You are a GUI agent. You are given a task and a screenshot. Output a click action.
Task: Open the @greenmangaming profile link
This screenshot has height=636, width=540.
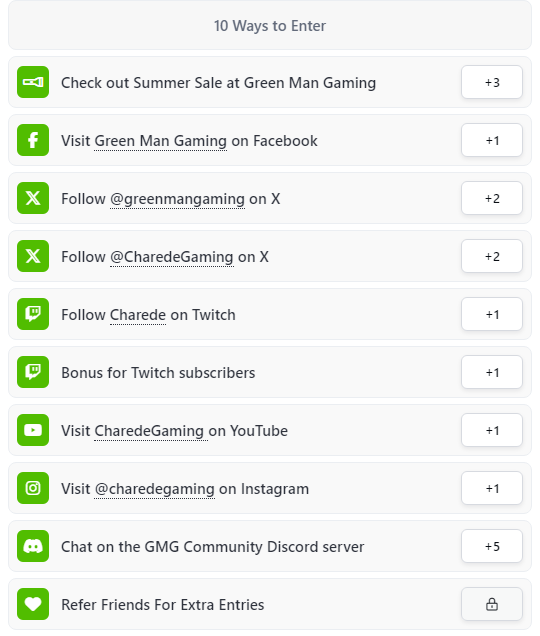[177, 199]
